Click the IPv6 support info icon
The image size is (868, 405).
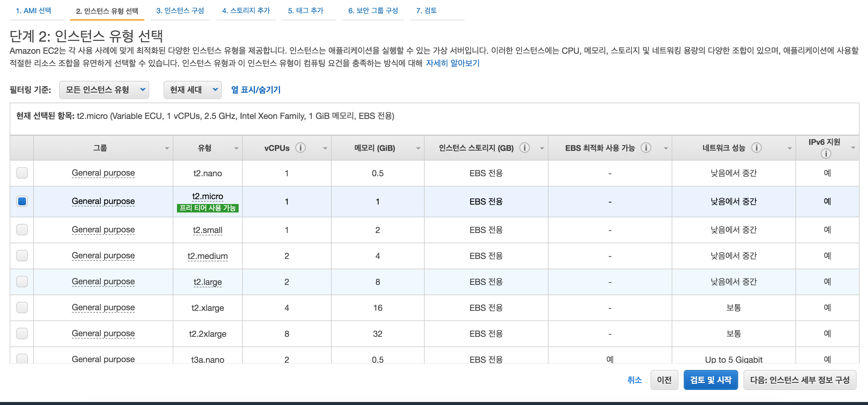tap(825, 154)
